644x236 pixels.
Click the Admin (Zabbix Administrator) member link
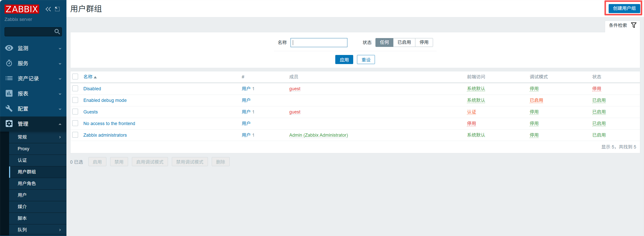[319, 135]
